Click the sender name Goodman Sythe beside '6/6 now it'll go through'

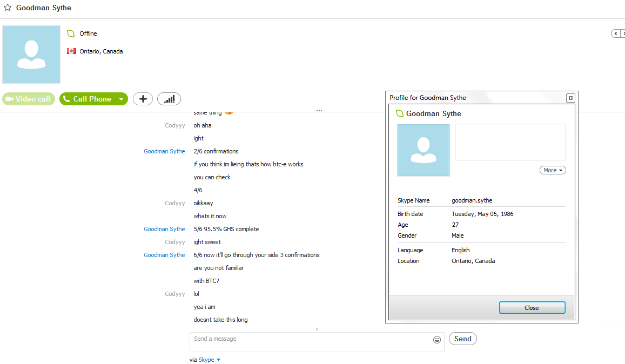click(164, 255)
